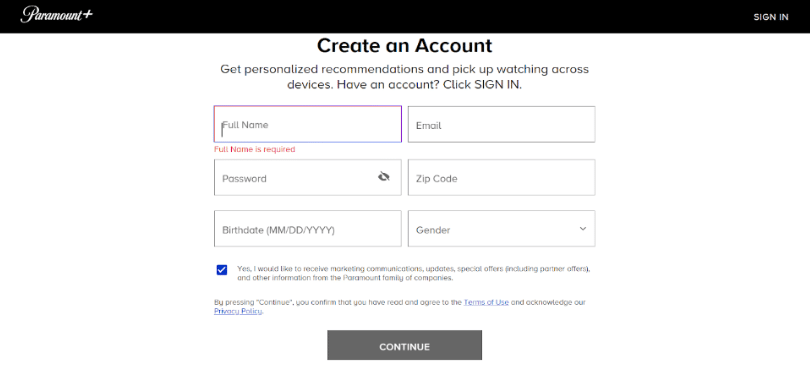This screenshot has width=810, height=372.
Task: Open the Privacy Policy link
Action: point(238,312)
